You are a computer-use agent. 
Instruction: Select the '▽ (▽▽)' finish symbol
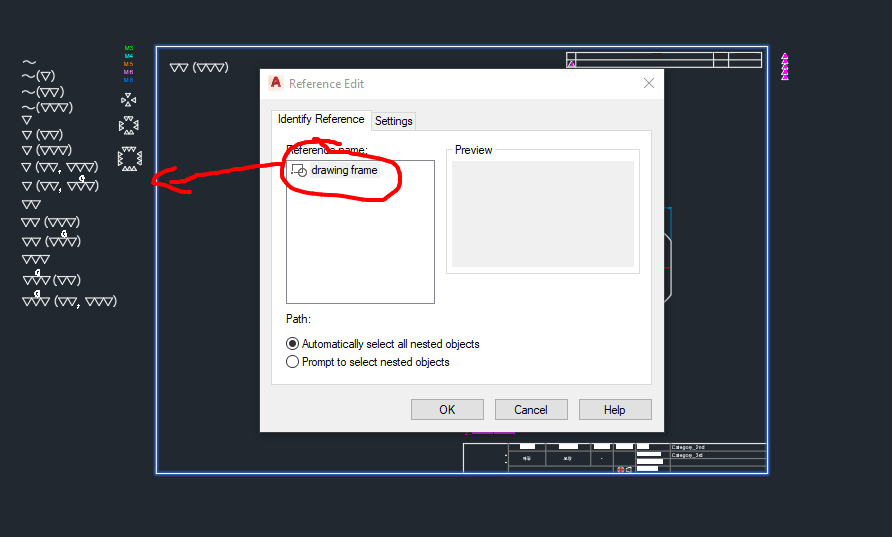pos(42,135)
